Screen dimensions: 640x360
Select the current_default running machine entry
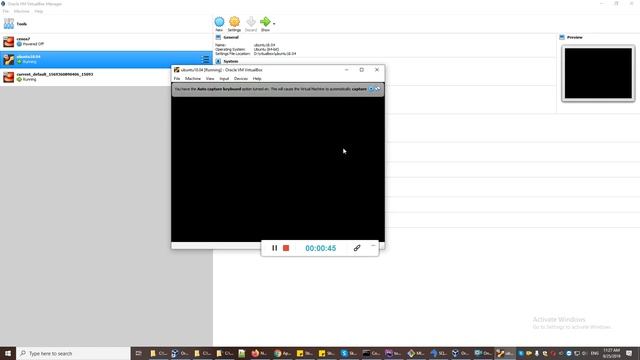tap(86, 77)
